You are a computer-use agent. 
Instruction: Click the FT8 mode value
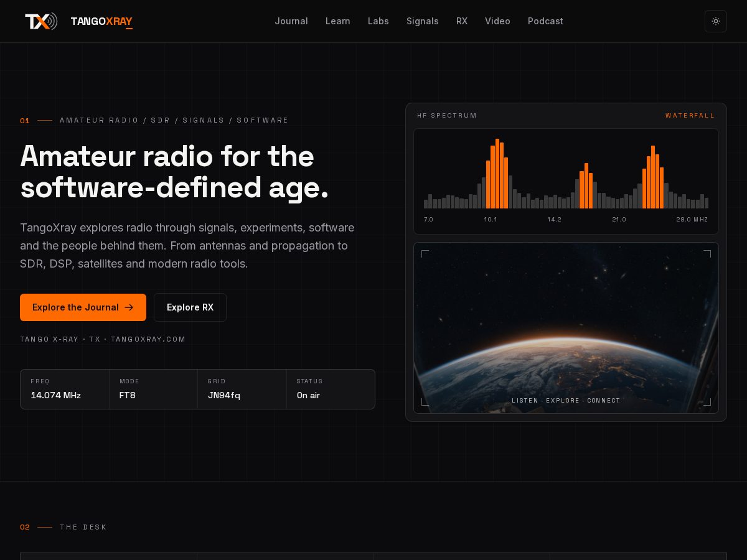click(128, 395)
